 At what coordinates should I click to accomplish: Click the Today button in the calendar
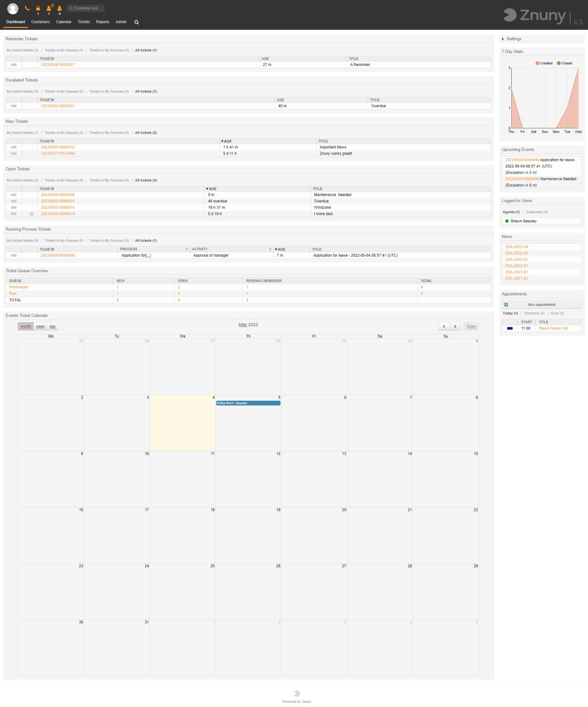tap(471, 326)
